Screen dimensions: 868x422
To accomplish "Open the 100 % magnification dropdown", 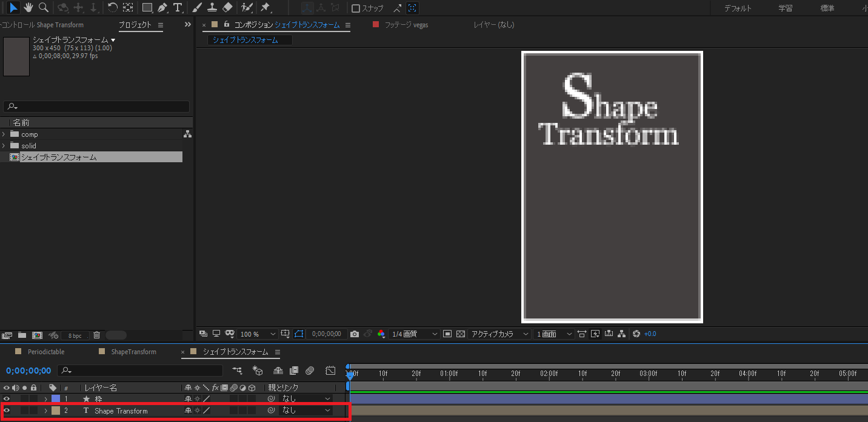I will coord(258,334).
